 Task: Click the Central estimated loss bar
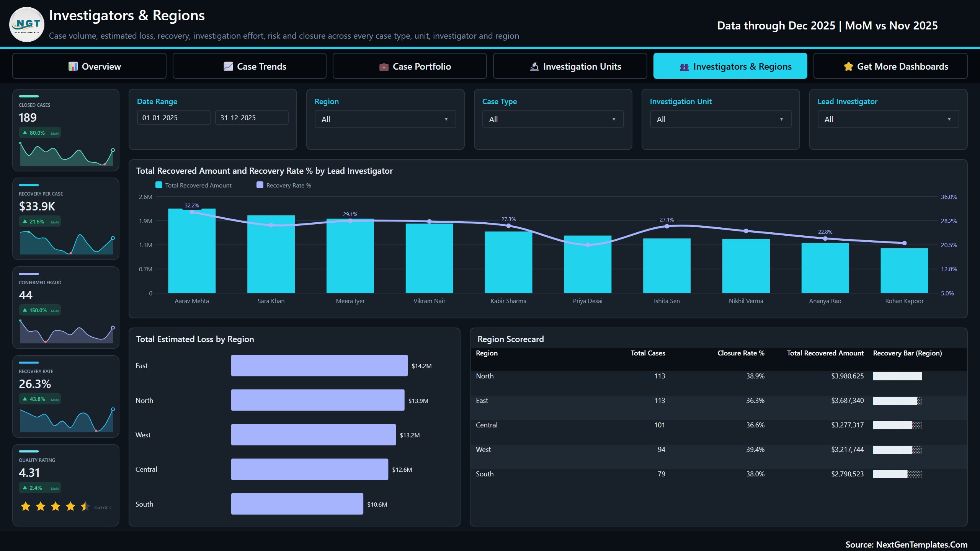[x=310, y=469]
